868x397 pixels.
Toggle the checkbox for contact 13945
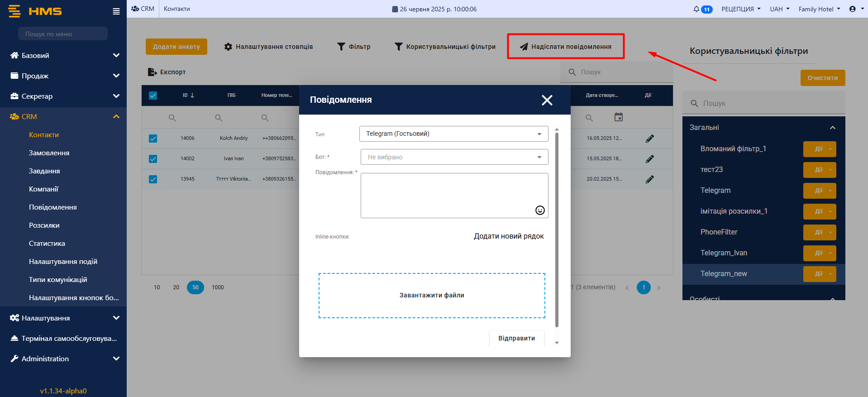[x=153, y=179]
